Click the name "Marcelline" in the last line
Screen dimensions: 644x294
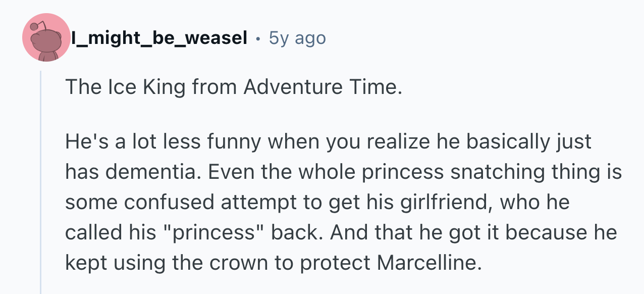(426, 263)
